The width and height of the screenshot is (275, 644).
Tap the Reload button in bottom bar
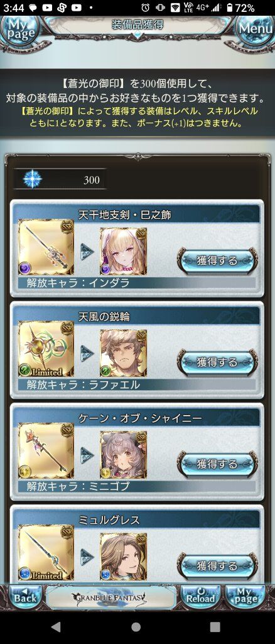[200, 597]
